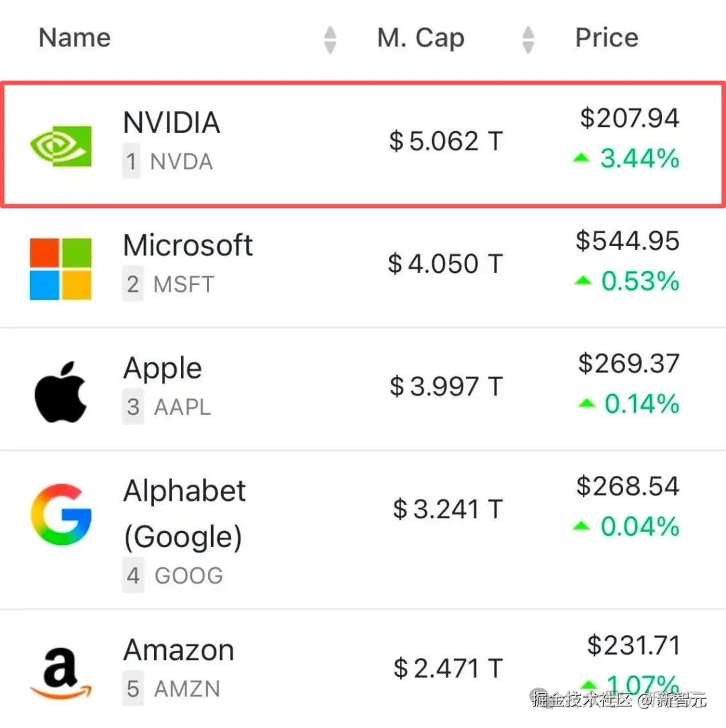Click the Amazon logo icon
The image size is (726, 728).
pyautogui.click(x=61, y=672)
